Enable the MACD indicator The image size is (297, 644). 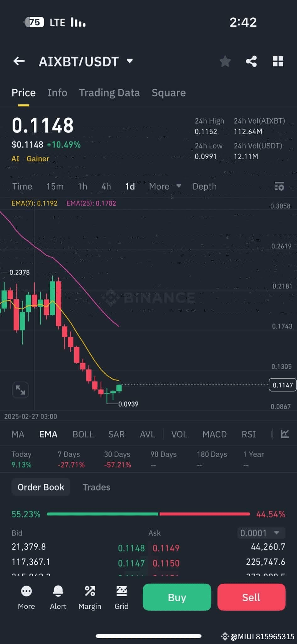point(215,434)
